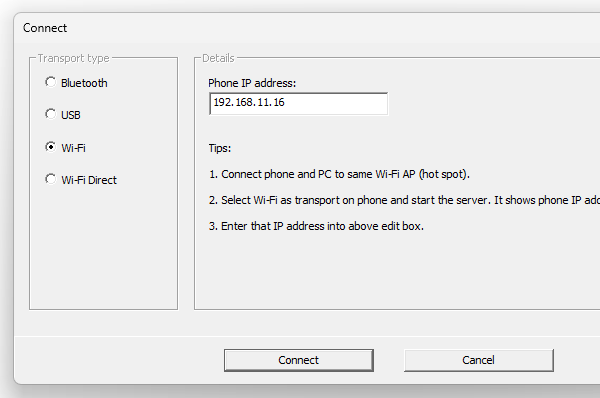600x398 pixels.
Task: Click the Phone IP address field
Action: 298,103
